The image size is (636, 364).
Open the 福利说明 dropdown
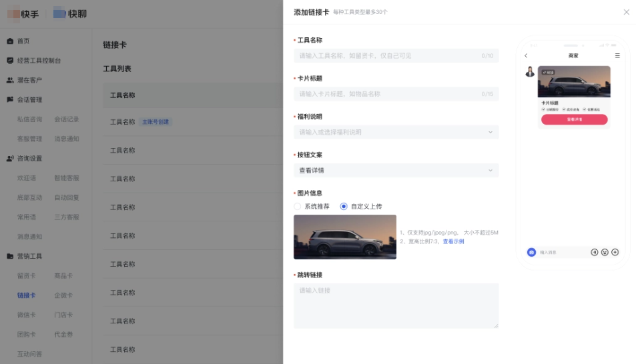396,132
